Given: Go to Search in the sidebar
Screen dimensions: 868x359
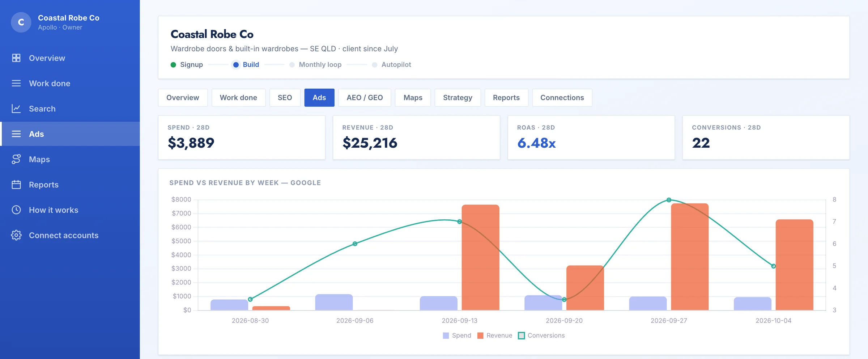Looking at the screenshot, I should (70, 109).
